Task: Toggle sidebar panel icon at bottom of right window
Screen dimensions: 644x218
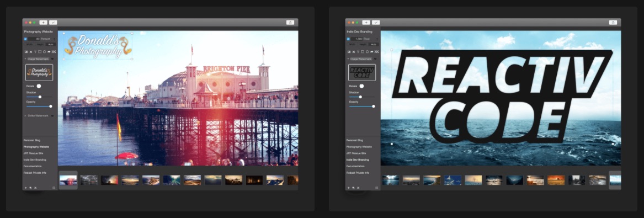Action: [x=376, y=188]
